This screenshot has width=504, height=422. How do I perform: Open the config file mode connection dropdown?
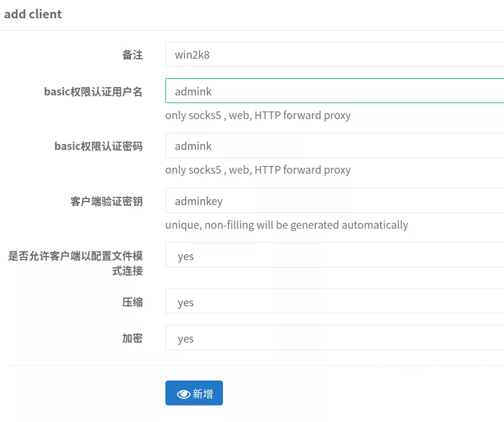(334, 255)
